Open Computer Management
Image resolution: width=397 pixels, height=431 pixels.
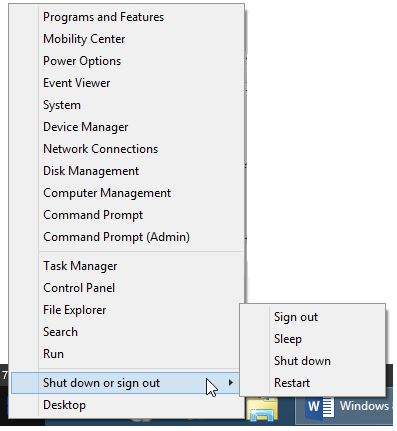tap(107, 193)
